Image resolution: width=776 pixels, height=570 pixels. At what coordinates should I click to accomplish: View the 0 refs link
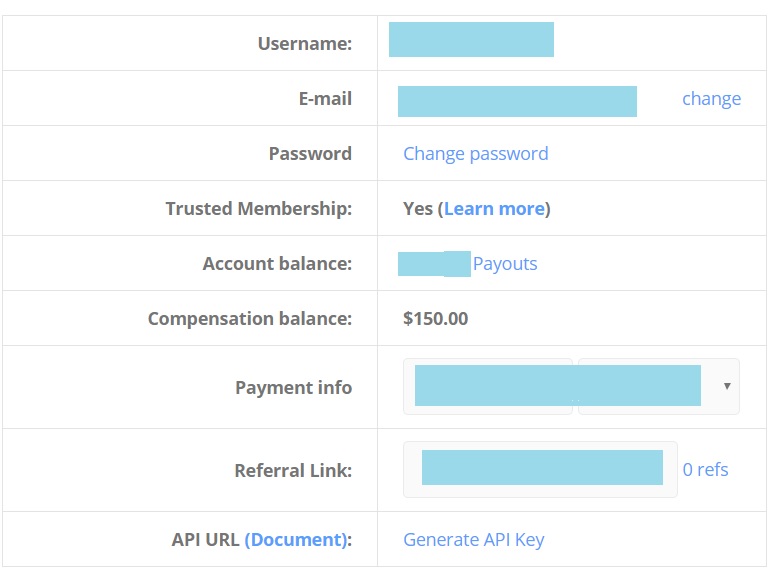[705, 469]
